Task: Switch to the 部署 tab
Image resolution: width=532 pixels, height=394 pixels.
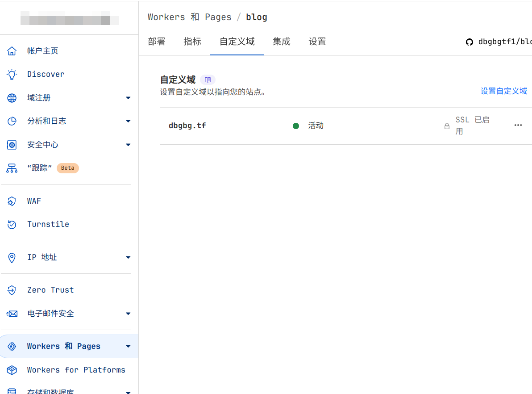Action: (157, 42)
